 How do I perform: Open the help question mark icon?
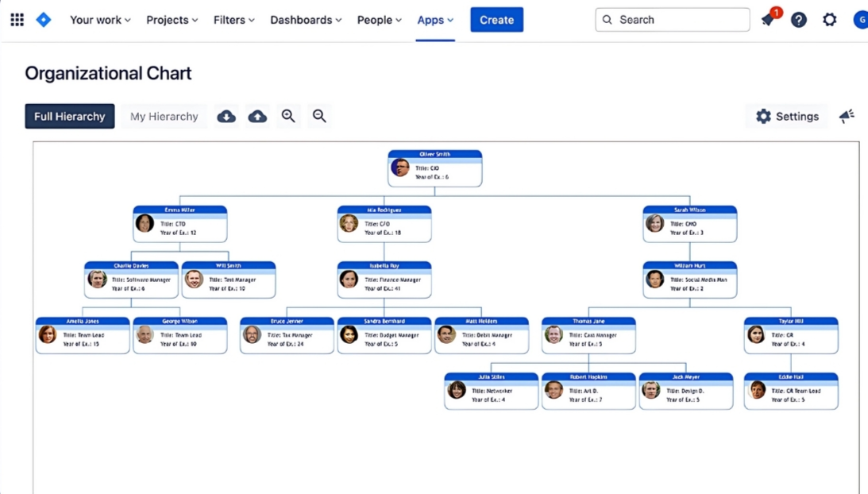tap(799, 20)
